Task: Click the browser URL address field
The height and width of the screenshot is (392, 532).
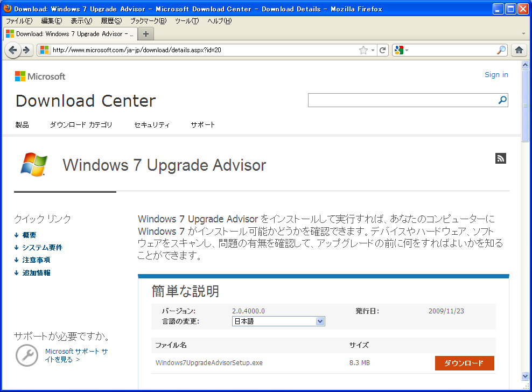Action: click(x=204, y=50)
